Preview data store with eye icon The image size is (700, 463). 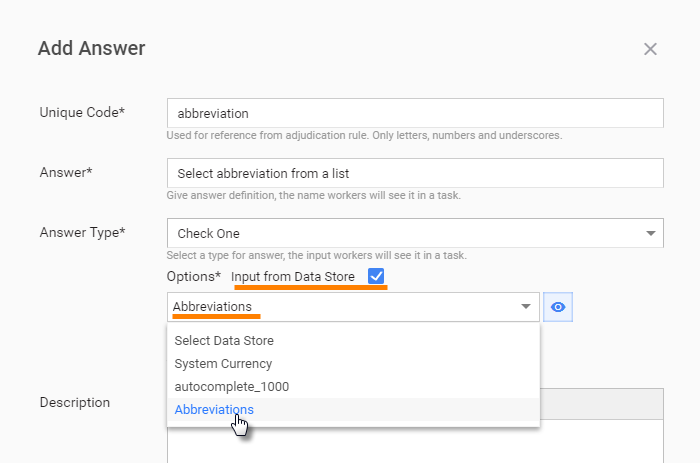pos(558,307)
